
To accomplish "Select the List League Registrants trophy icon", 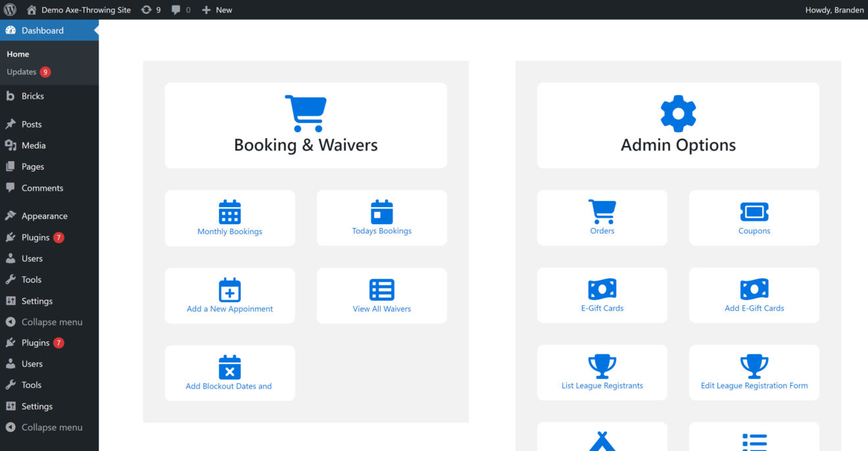I will pyautogui.click(x=602, y=366).
